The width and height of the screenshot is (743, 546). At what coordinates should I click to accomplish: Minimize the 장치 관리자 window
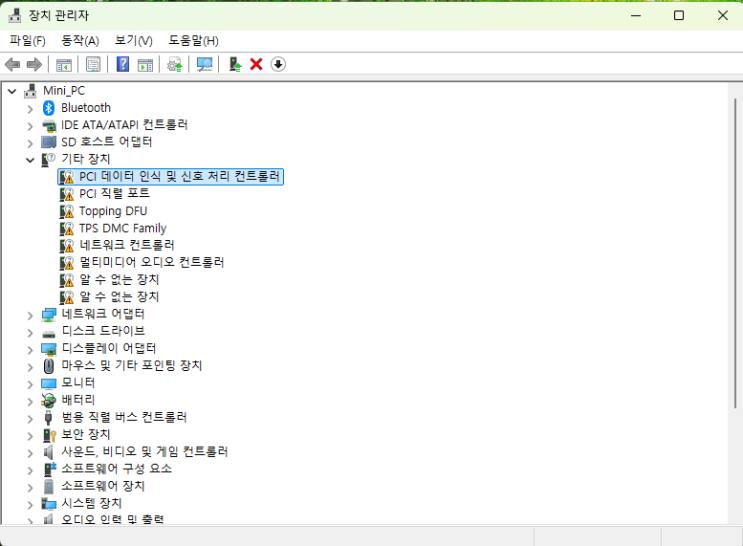coord(636,15)
